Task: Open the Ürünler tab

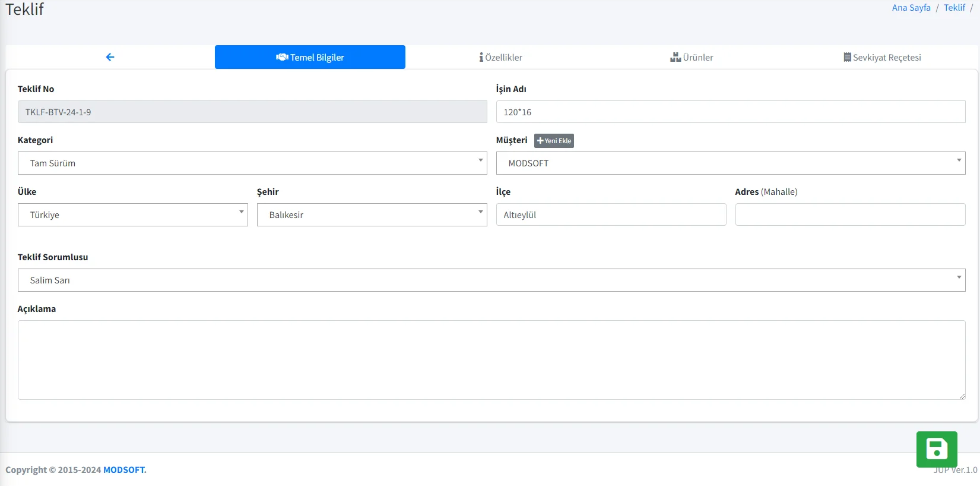Action: 692,57
